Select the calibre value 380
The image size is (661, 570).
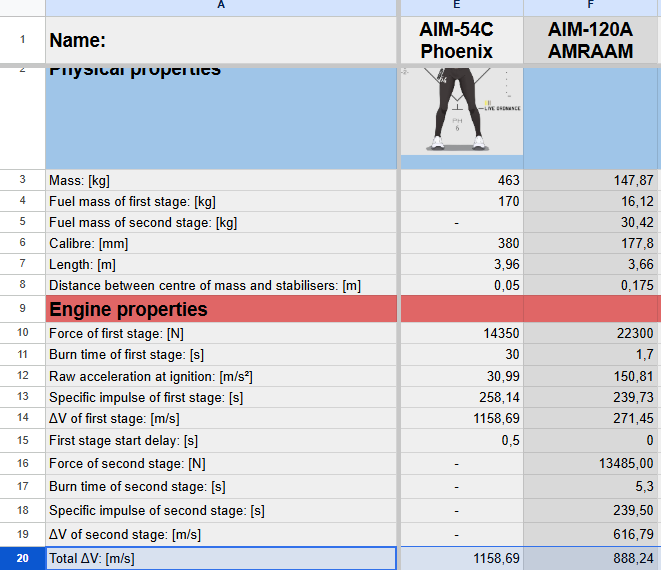coord(462,243)
